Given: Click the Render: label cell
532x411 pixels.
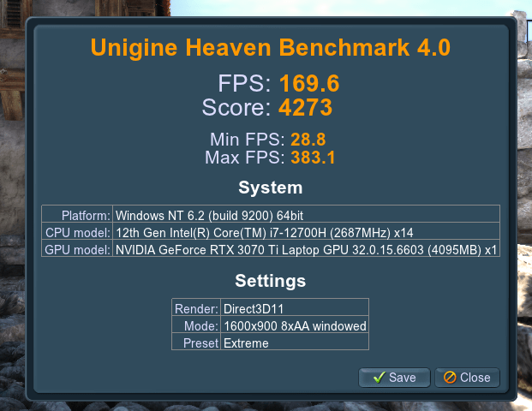Looking at the screenshot, I should (196, 307).
